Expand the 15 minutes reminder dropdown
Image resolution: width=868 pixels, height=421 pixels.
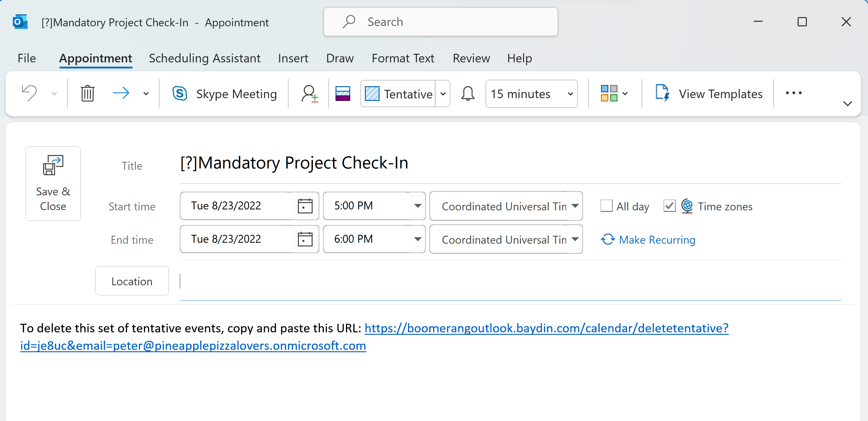[570, 94]
